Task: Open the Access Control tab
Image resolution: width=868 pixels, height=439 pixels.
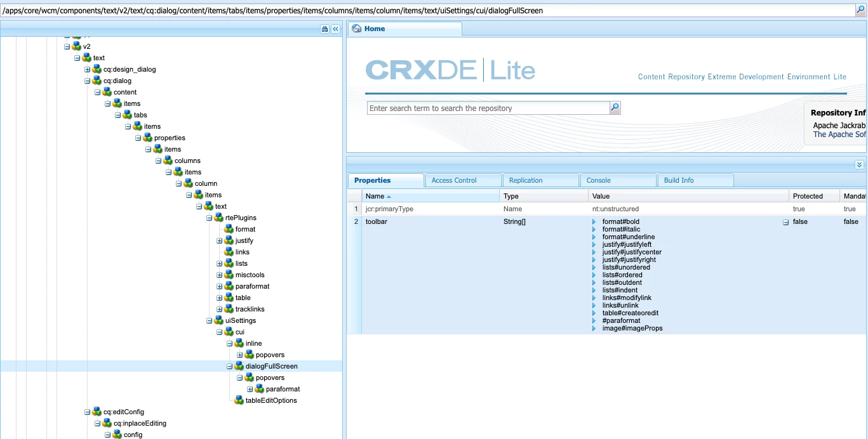Action: tap(463, 180)
